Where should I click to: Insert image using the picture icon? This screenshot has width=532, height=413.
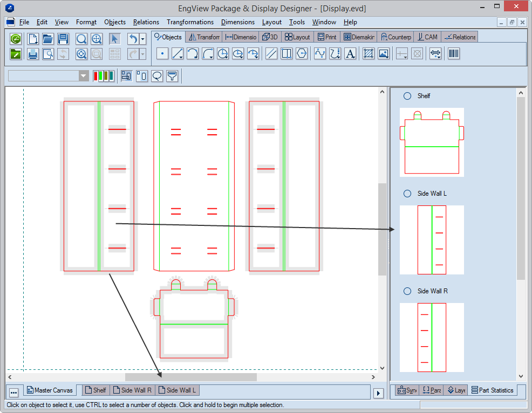click(x=384, y=54)
